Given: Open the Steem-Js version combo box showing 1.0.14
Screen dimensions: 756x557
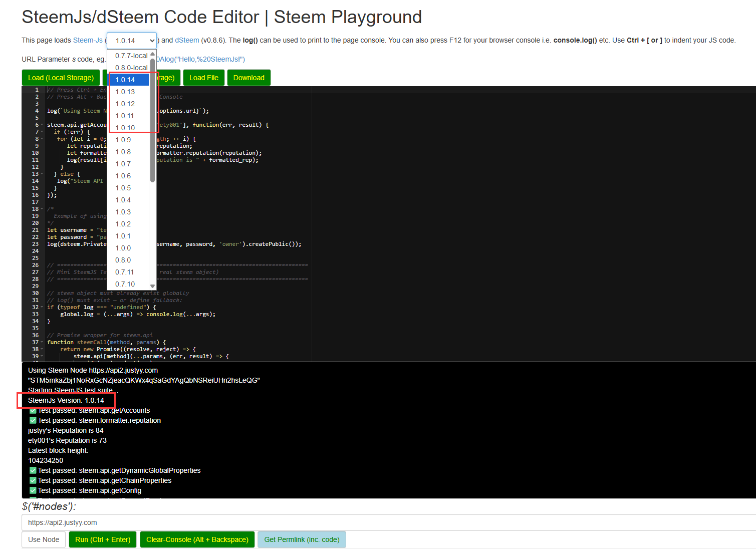Looking at the screenshot, I should point(132,41).
